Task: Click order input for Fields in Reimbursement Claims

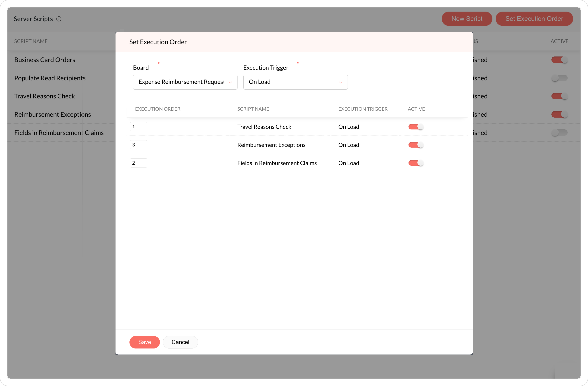Action: pyautogui.click(x=138, y=163)
